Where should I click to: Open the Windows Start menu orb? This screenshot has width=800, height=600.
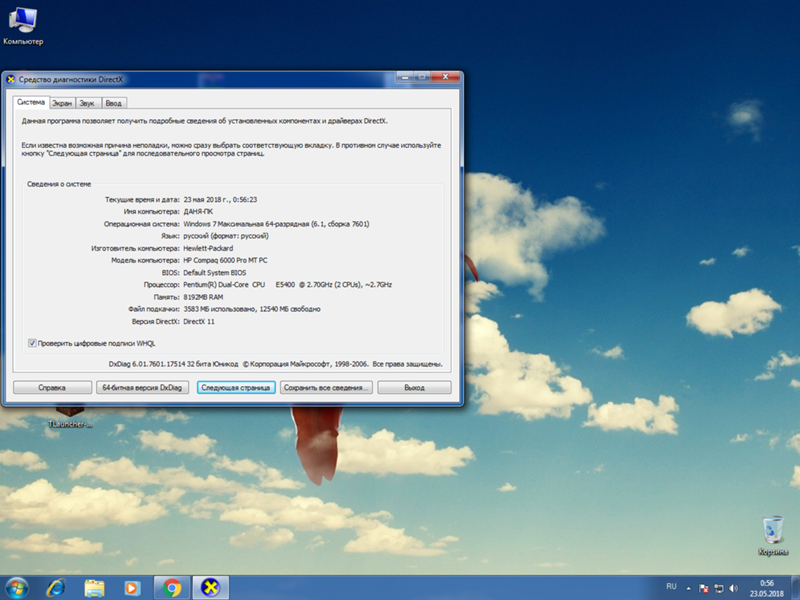point(16,588)
